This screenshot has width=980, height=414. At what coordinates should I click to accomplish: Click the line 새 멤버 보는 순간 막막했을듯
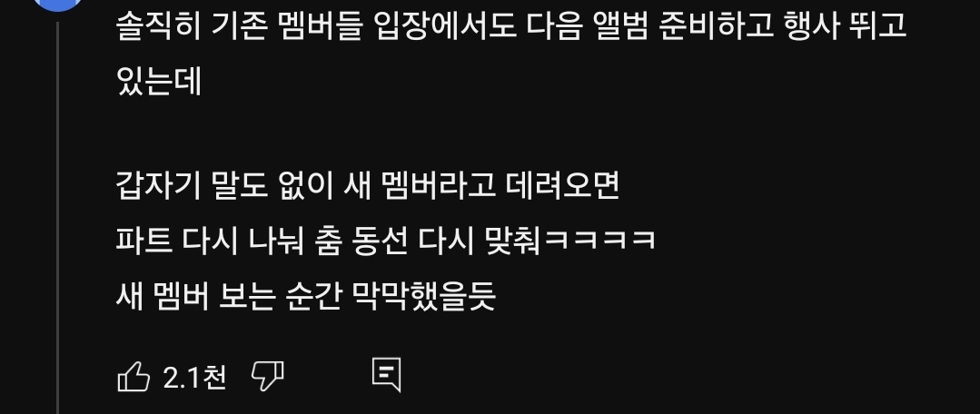pyautogui.click(x=306, y=296)
